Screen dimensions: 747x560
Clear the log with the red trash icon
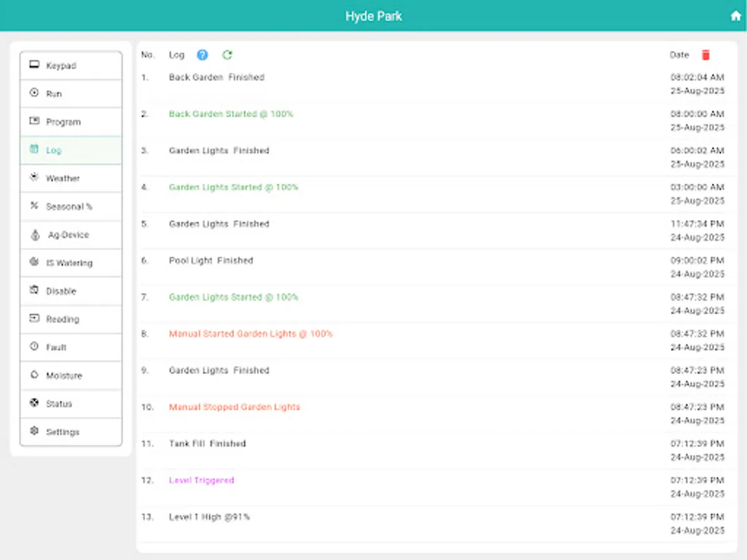[706, 55]
